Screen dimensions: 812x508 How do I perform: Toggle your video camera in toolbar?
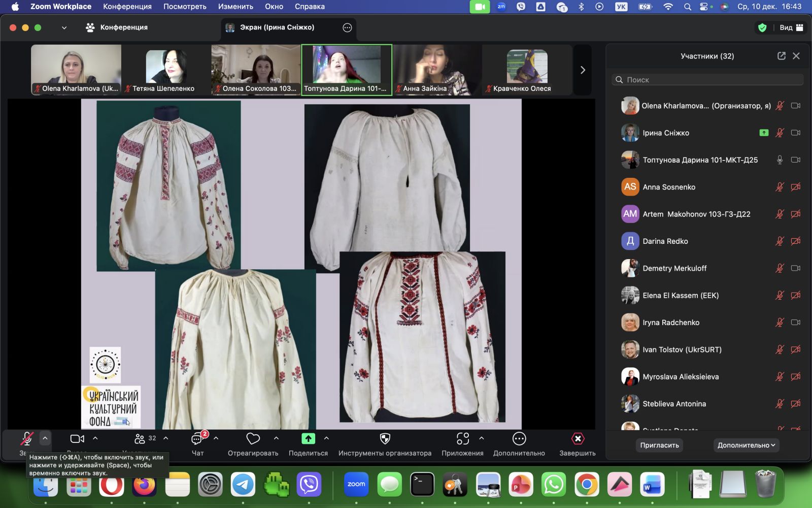(77, 439)
